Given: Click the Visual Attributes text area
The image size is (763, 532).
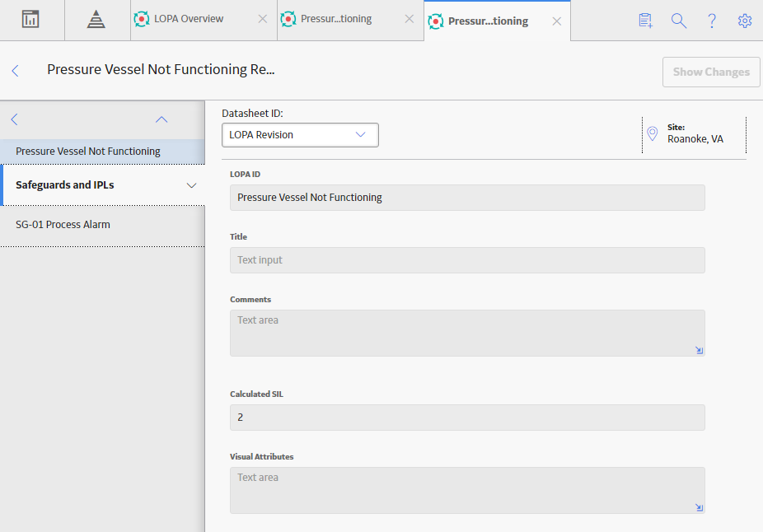Looking at the screenshot, I should coord(467,491).
